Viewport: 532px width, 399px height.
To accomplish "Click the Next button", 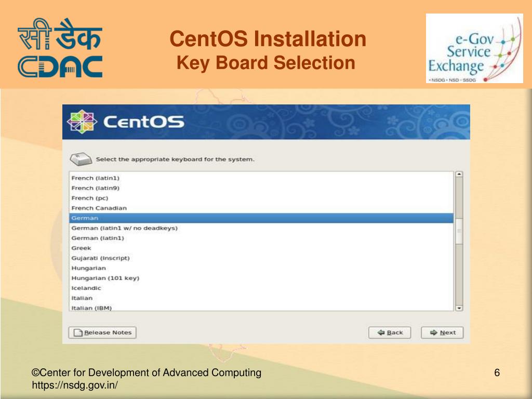I will click(442, 332).
